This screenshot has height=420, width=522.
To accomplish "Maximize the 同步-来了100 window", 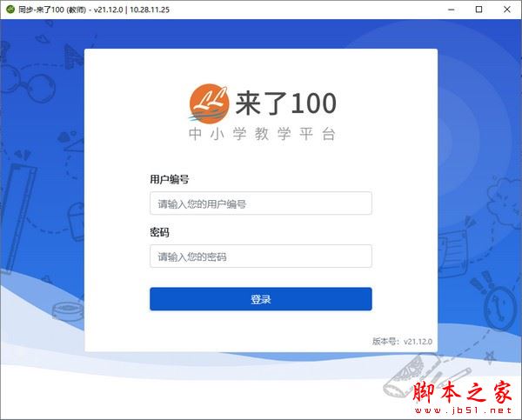I will [478, 10].
